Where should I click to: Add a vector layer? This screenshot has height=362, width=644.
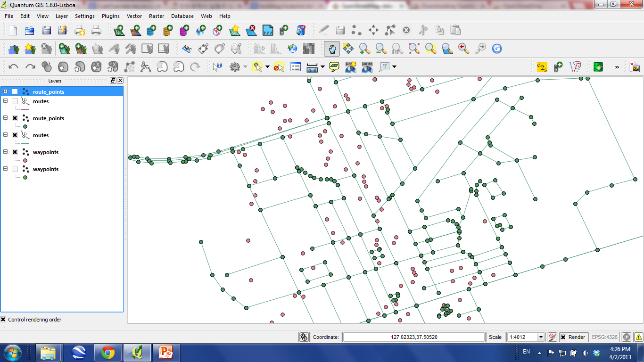pos(119,31)
